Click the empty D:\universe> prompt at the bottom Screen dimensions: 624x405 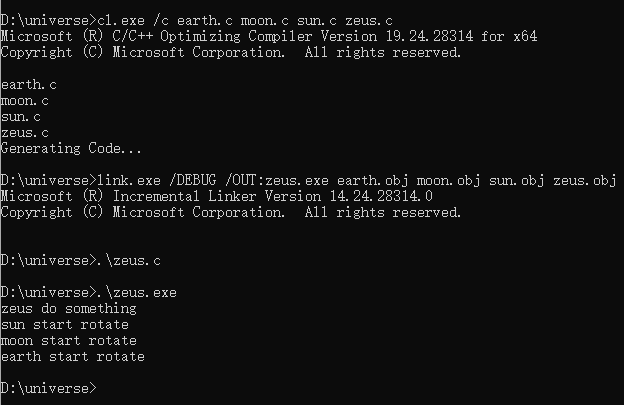click(49, 388)
